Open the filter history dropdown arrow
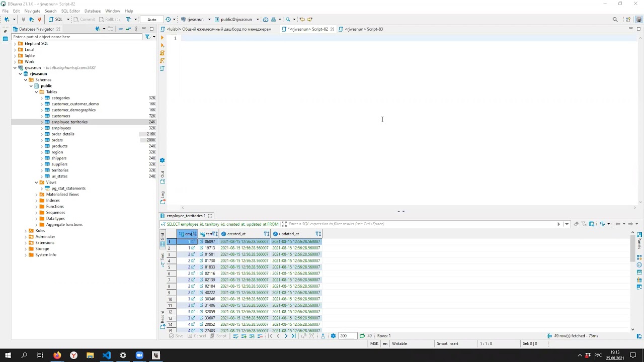Image resolution: width=644 pixels, height=362 pixels. click(x=567, y=224)
